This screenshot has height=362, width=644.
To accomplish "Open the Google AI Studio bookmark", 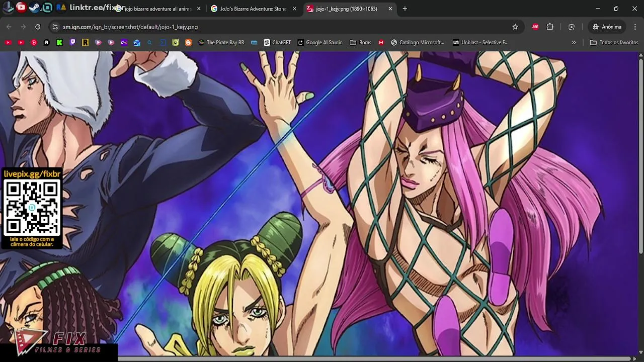I will point(319,43).
